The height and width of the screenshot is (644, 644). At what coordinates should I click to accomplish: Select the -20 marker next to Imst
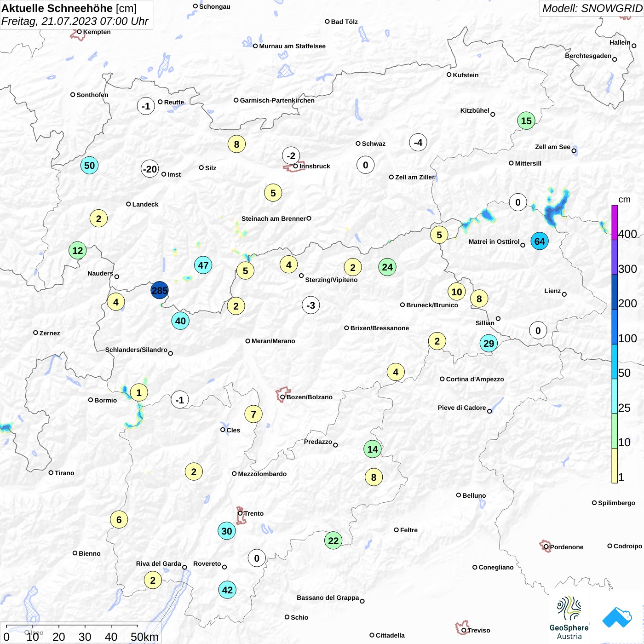150,169
